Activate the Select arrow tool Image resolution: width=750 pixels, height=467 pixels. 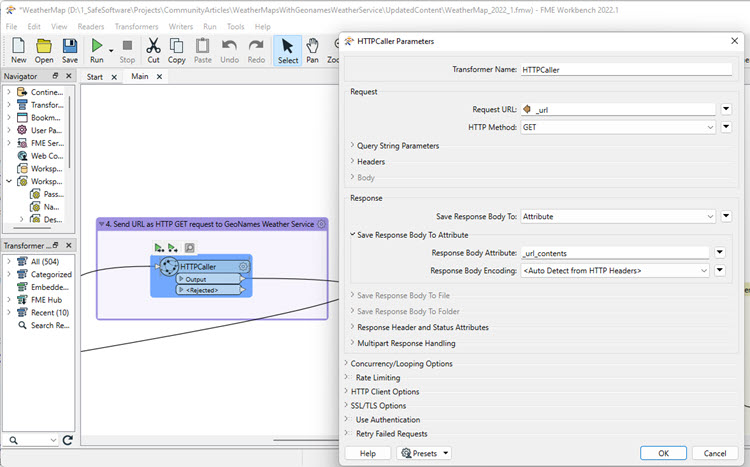tap(288, 51)
